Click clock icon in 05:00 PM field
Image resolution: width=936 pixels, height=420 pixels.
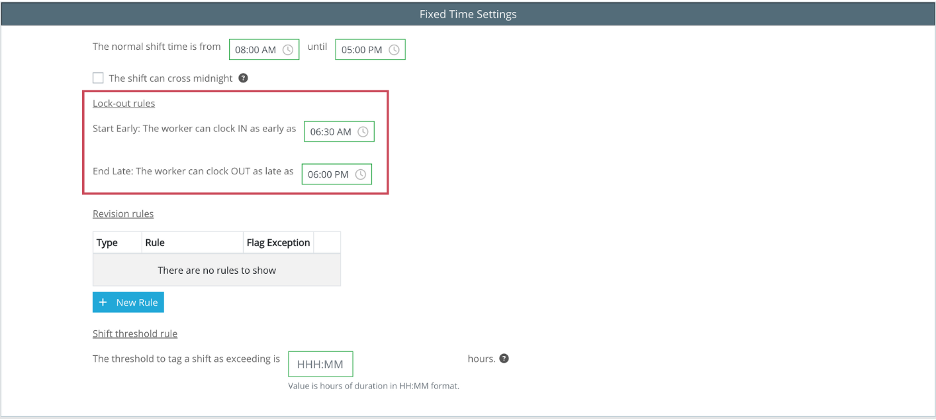pyautogui.click(x=394, y=50)
